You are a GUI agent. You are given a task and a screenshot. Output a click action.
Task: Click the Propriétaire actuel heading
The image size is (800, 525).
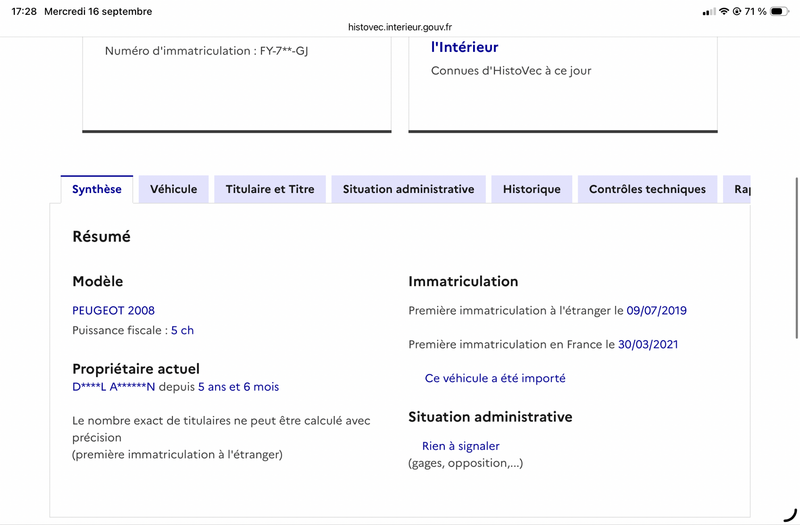pyautogui.click(x=136, y=369)
